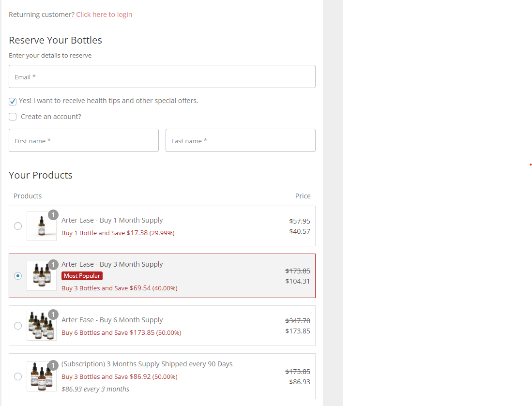The image size is (532, 406).
Task: Click the quantity badge on the Subscription image
Action: pos(53,365)
